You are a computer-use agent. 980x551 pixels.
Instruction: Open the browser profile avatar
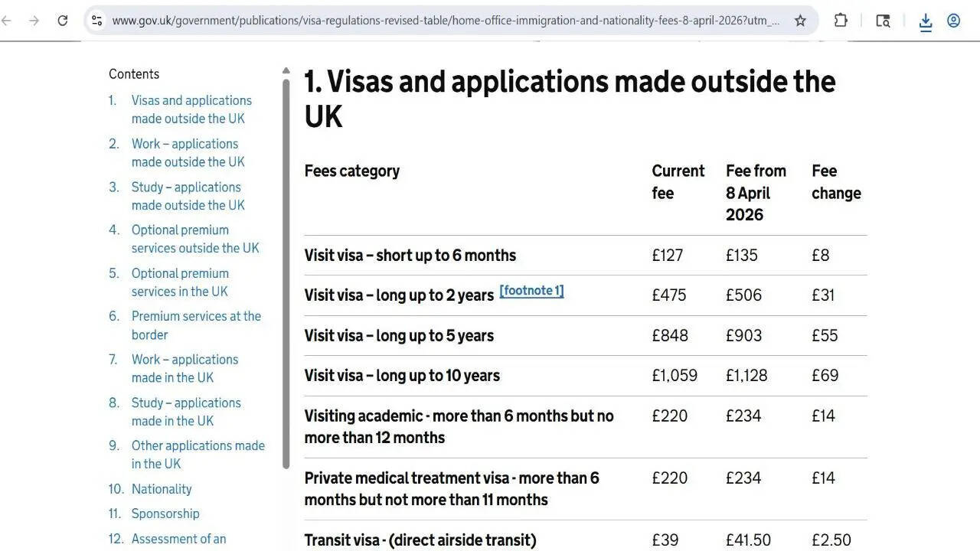coord(953,21)
